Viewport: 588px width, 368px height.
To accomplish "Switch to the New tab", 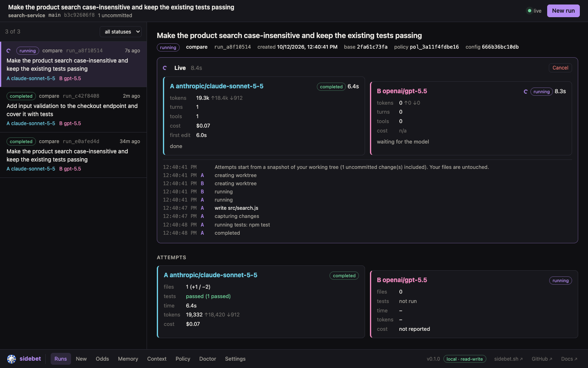I will coord(81,359).
